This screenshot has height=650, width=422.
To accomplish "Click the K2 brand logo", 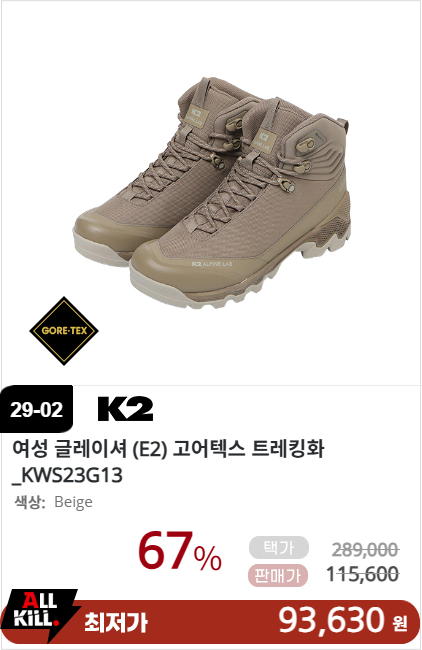I will pyautogui.click(x=125, y=409).
